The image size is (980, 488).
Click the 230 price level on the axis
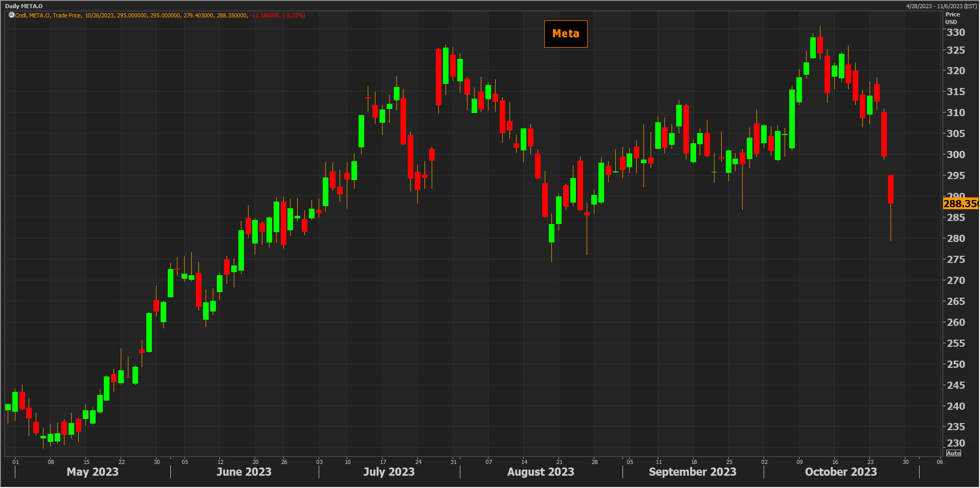pos(955,443)
